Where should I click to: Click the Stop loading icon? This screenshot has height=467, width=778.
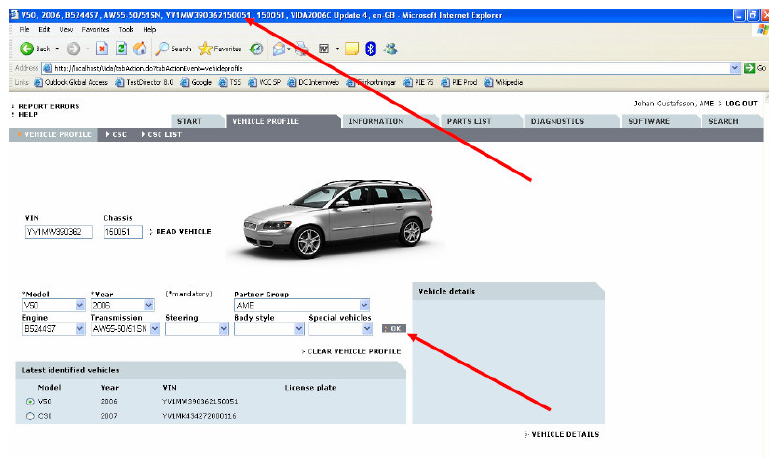[x=102, y=48]
